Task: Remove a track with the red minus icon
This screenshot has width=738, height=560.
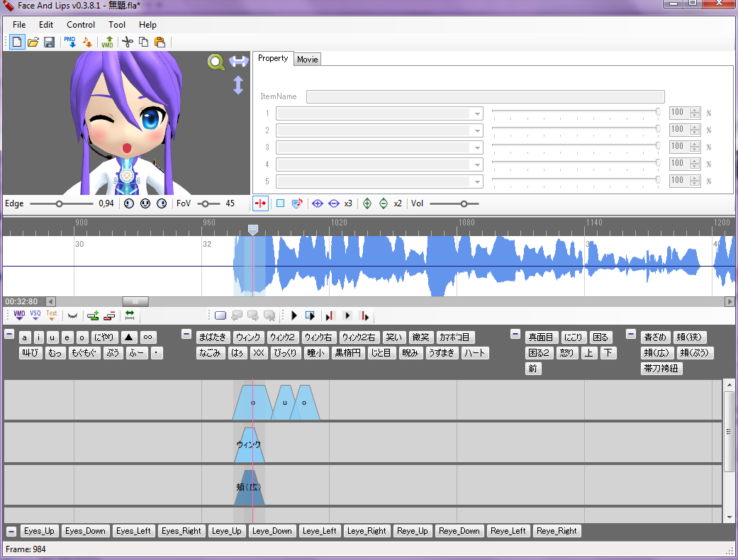Action: [x=109, y=315]
